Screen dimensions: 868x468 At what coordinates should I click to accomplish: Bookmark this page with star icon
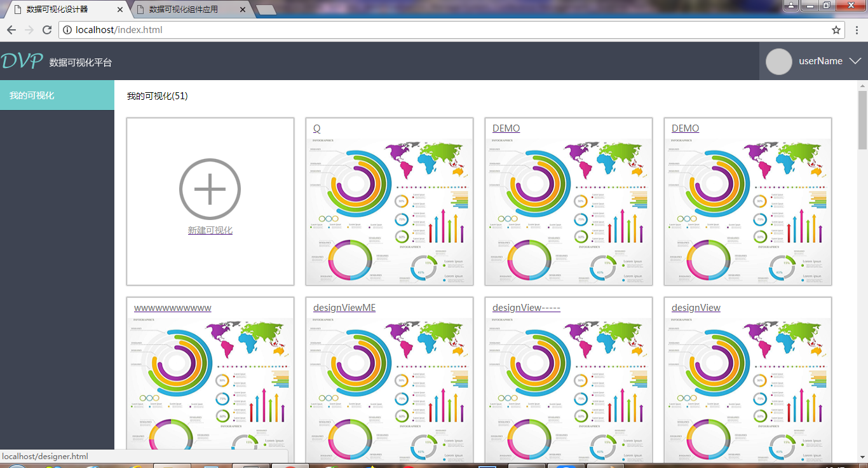[x=836, y=30]
